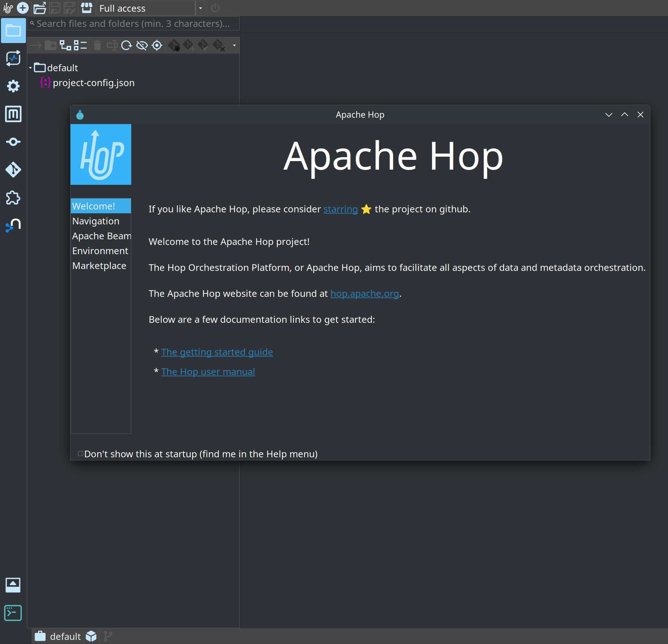668x644 pixels.
Task: Show Git info for selected file
Action: click(x=174, y=45)
